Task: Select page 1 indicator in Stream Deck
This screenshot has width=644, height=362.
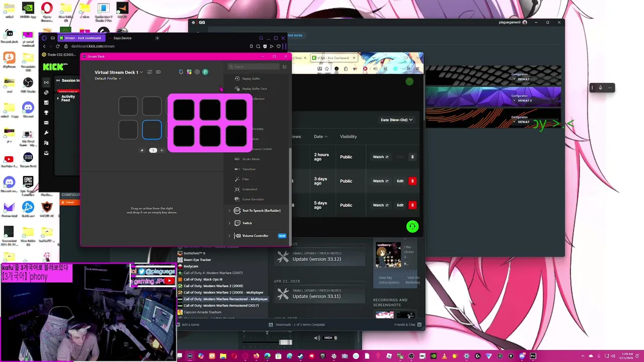Action: coord(153,150)
